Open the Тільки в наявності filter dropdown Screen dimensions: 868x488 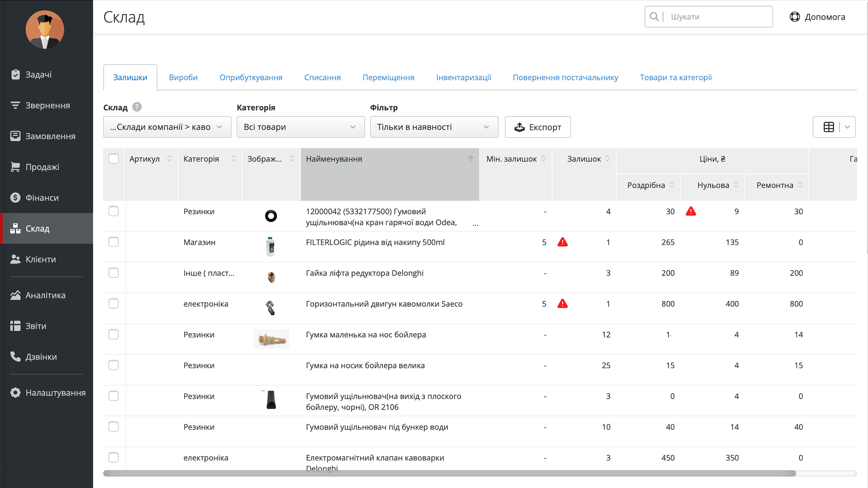pos(434,127)
